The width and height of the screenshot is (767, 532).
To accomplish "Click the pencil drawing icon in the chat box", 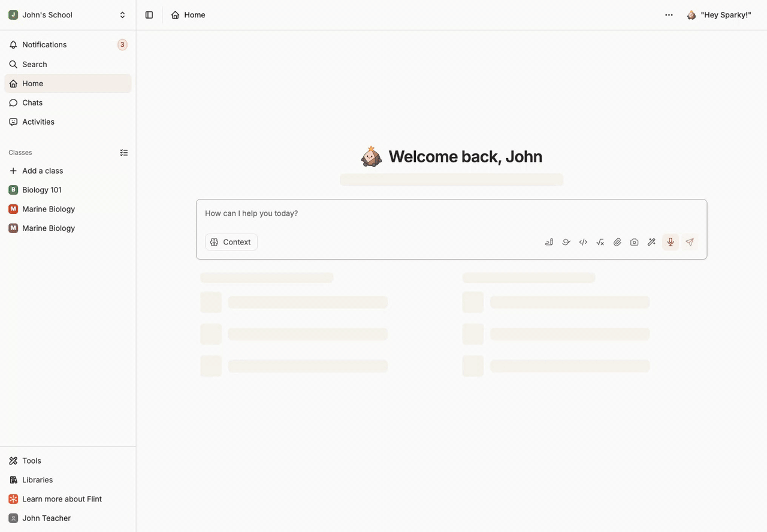I will [549, 242].
